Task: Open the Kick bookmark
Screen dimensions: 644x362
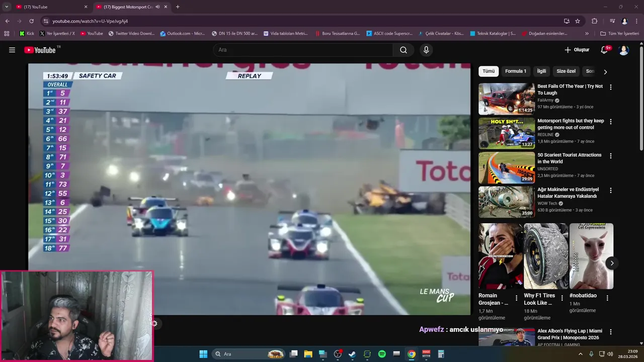Action: (x=27, y=34)
